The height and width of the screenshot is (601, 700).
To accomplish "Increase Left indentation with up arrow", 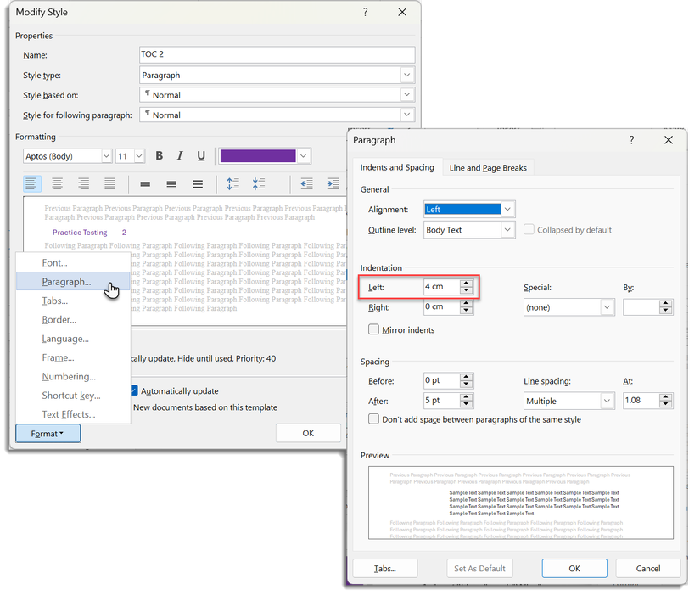I will pyautogui.click(x=466, y=283).
